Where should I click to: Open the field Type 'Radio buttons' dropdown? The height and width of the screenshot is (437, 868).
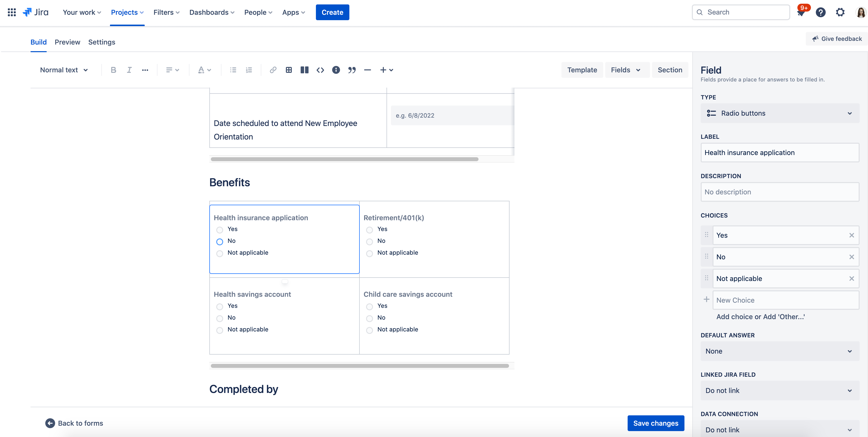click(x=780, y=113)
